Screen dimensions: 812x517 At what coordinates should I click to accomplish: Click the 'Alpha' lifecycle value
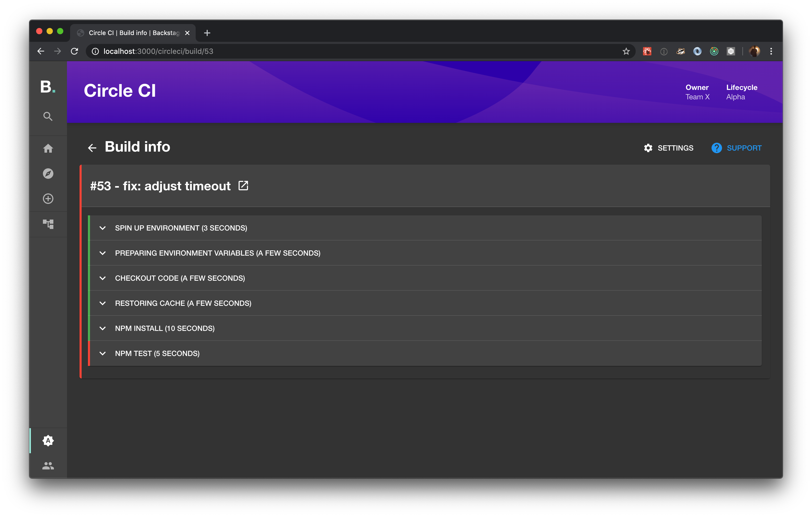pos(735,97)
